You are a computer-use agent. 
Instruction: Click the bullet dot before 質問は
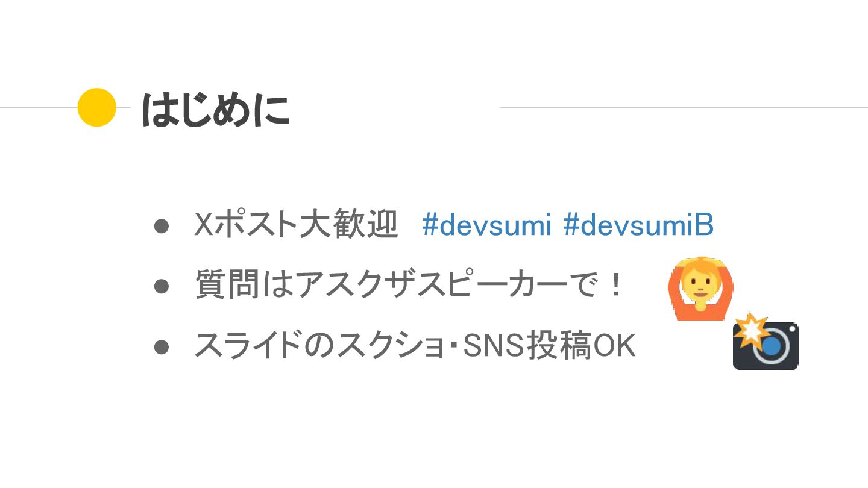tap(161, 286)
